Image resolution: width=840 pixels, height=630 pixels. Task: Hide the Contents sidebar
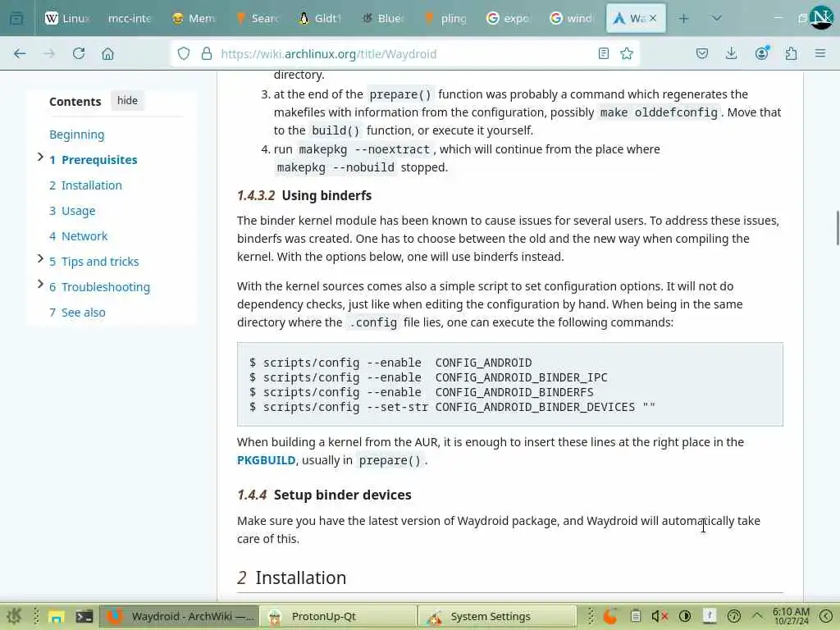tap(127, 101)
